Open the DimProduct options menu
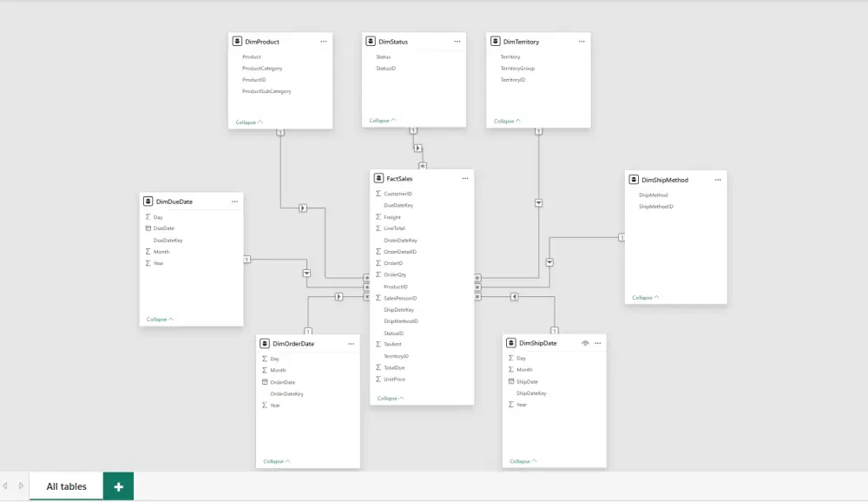Screen dimensions: 868x502 (323, 41)
